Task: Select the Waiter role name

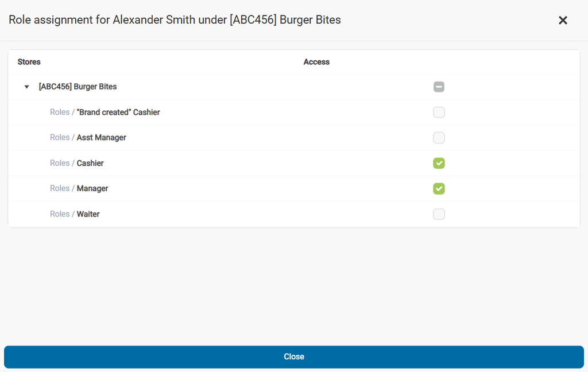Action: click(88, 214)
